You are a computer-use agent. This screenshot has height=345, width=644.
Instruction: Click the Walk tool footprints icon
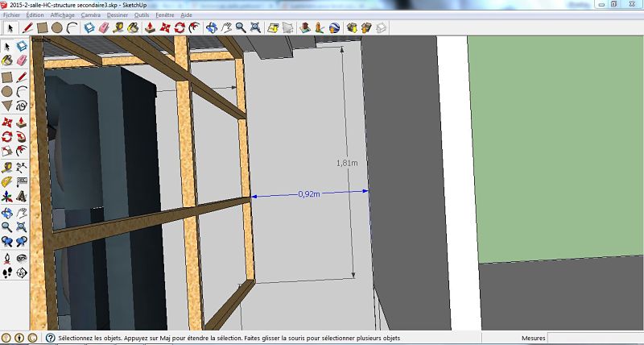(x=7, y=273)
